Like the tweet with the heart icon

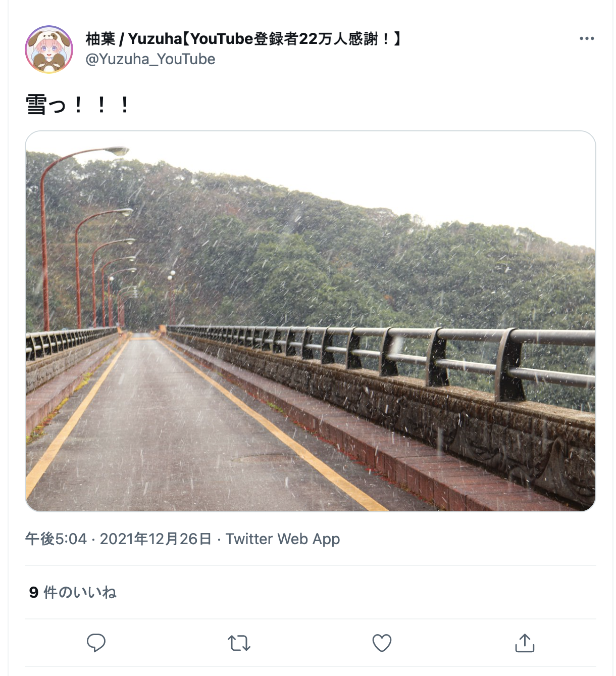382,643
